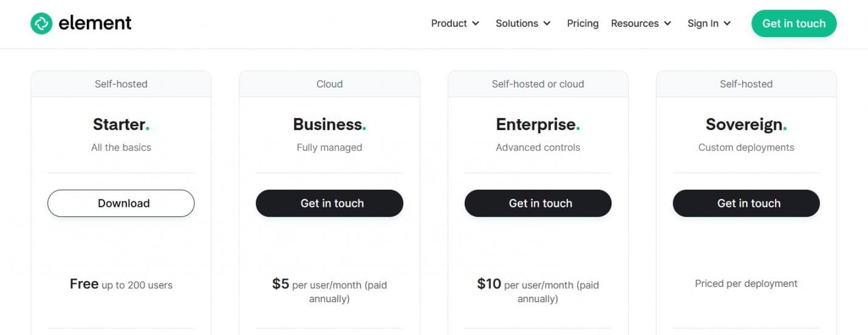Screen dimensions: 868x335
Task: Download the Starter plan
Action: pos(121,204)
